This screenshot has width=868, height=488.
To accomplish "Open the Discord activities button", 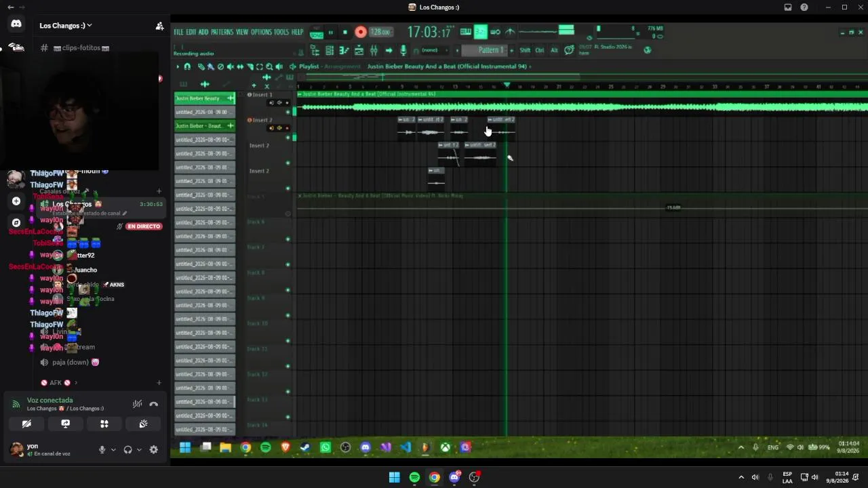I will click(104, 424).
